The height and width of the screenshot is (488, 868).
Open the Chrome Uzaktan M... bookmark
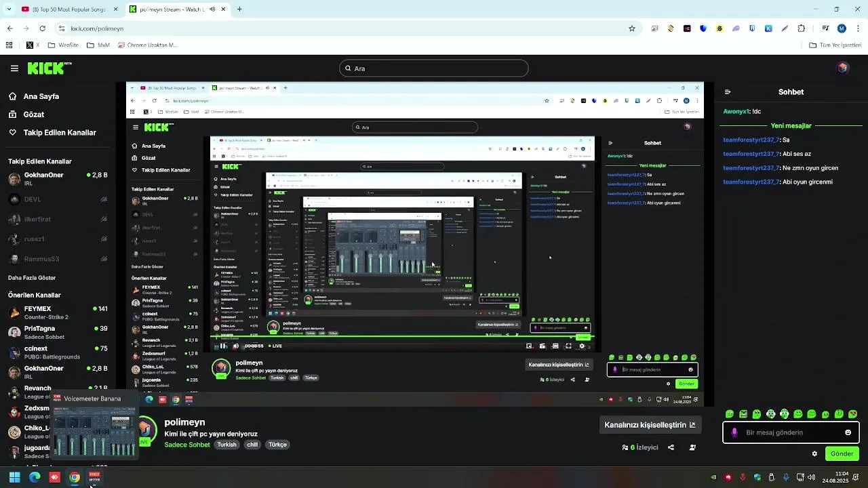[147, 45]
